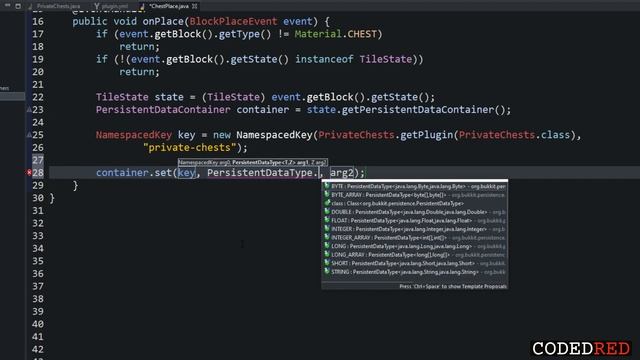Choose LONG from the autocomplete list

tap(415, 246)
